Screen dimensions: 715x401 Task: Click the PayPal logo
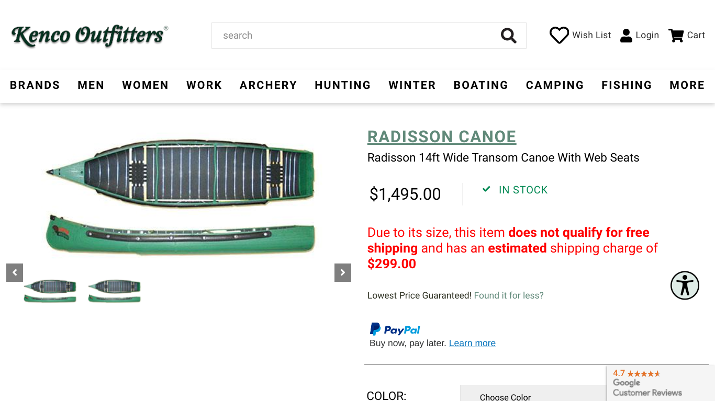point(395,329)
